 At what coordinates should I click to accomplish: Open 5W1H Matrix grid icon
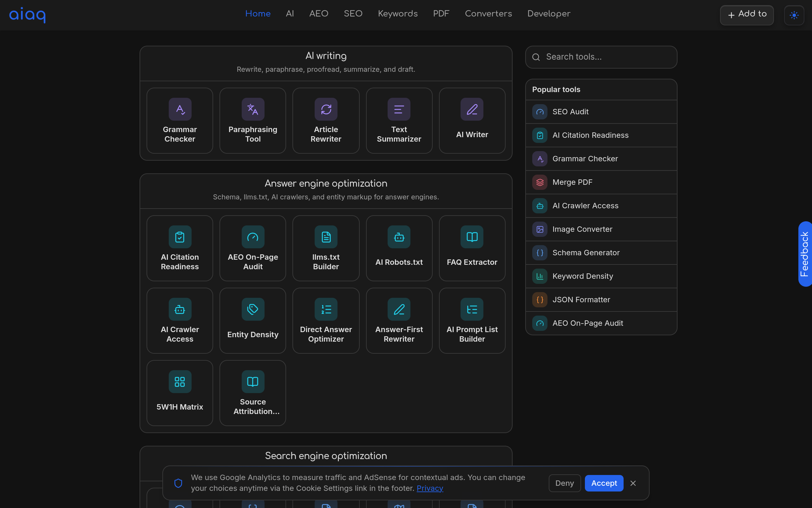pos(180,382)
